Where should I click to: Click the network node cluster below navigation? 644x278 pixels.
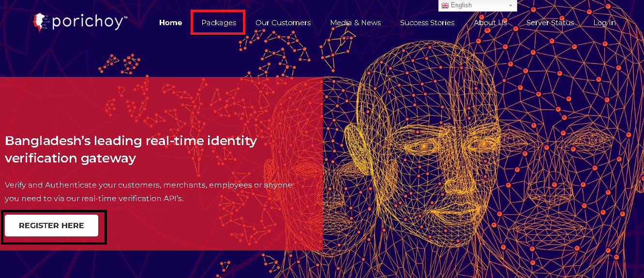276,48
